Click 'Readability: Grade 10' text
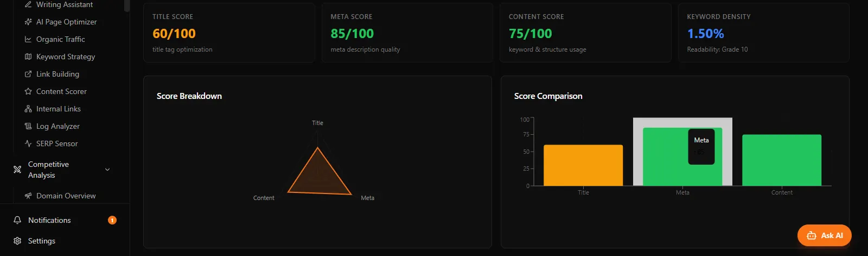868x256 pixels. tap(717, 49)
